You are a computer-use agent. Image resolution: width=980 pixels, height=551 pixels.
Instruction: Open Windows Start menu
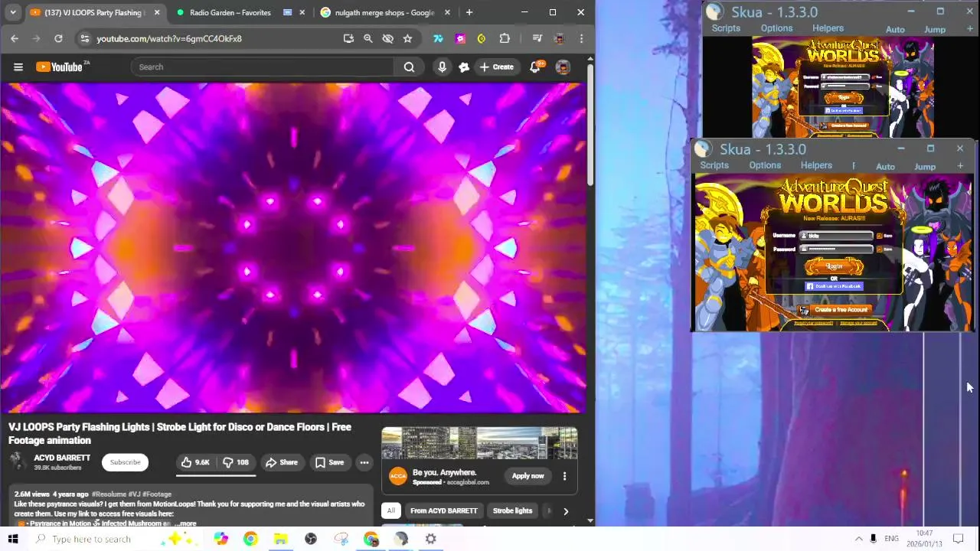pos(13,539)
